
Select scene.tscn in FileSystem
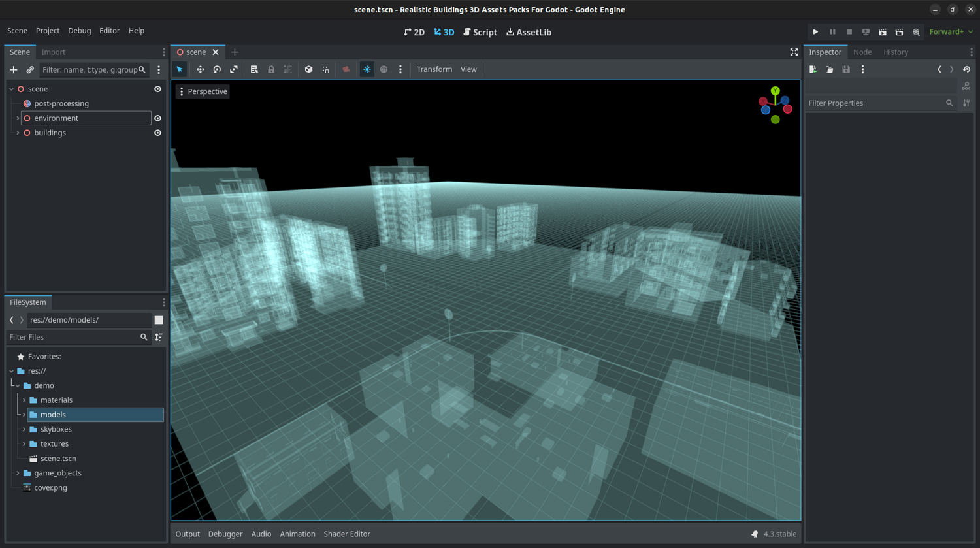tap(58, 459)
